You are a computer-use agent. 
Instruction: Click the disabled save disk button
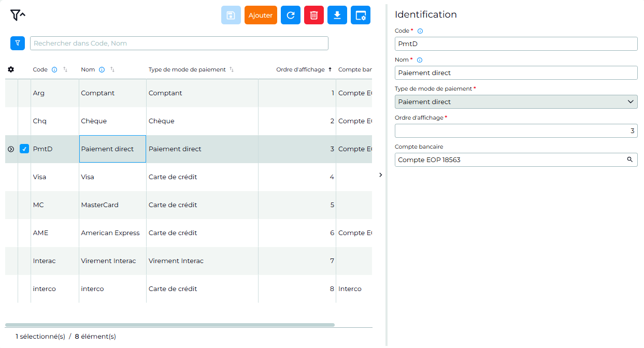click(231, 15)
